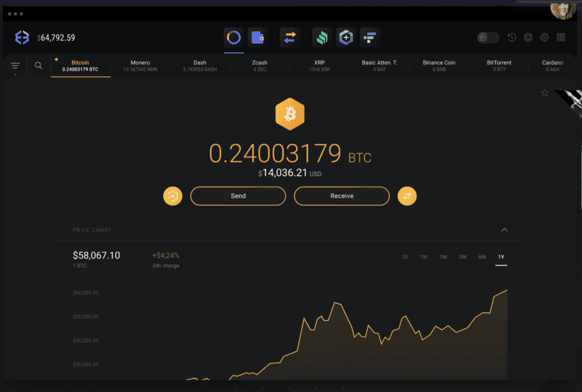
Task: Unfavorite Bitcoin via its star in the asset bar
Action: coord(56,59)
